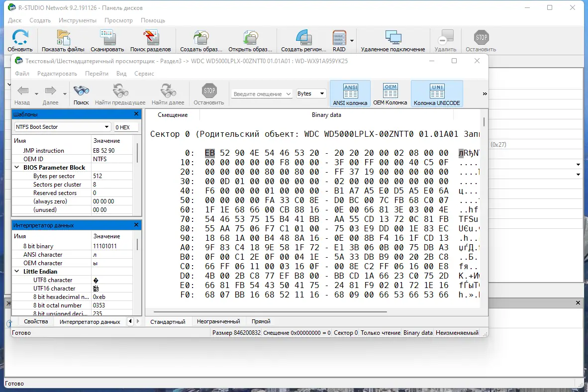Click the hex view vertical scrollbar
This screenshot has height=392, width=588.
[x=484, y=122]
